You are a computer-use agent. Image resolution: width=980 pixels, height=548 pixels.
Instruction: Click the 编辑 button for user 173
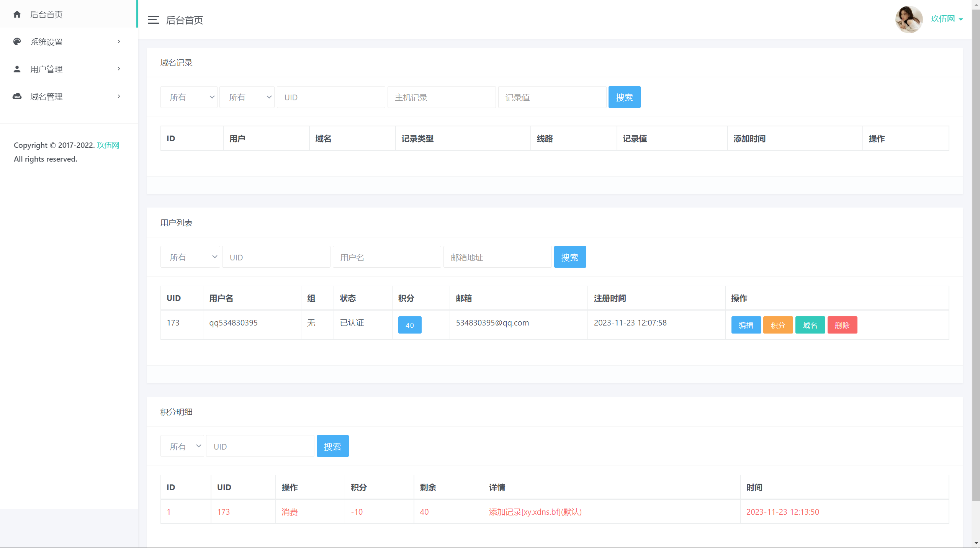tap(746, 325)
